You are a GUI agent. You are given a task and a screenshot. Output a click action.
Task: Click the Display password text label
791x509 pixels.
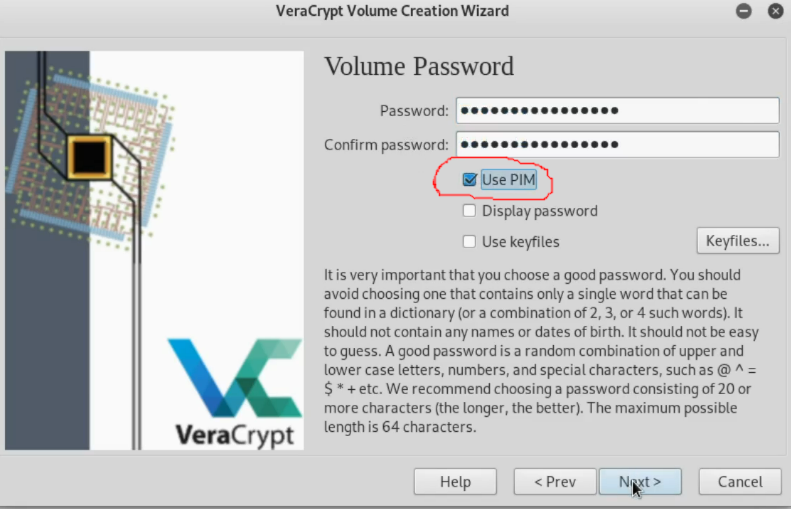(x=540, y=211)
